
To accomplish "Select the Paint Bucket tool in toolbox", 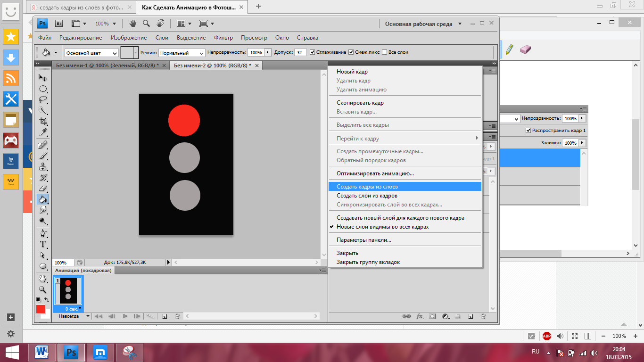I will coord(43,199).
